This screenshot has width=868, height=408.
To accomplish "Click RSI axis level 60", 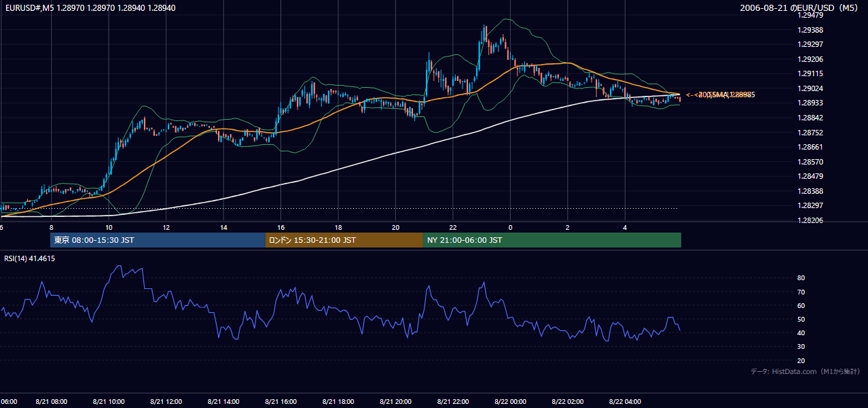I will pos(801,305).
